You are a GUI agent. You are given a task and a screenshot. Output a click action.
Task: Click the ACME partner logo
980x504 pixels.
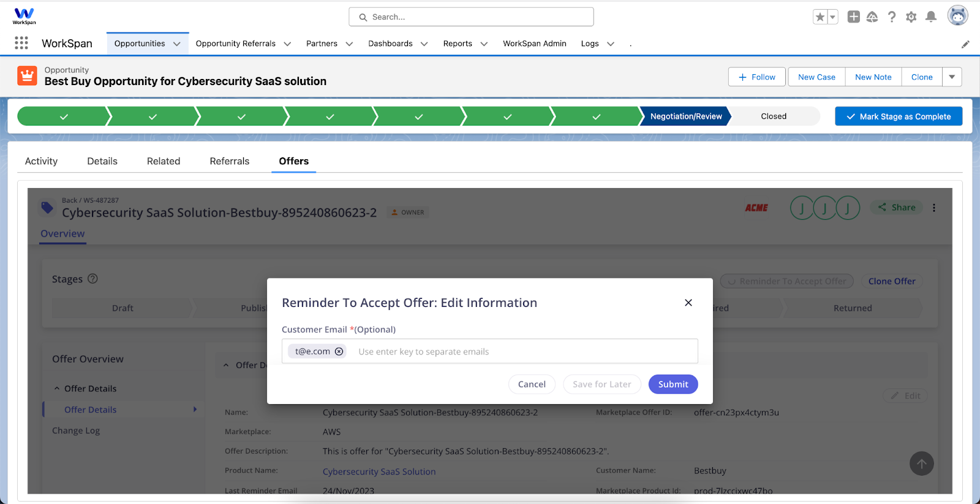756,208
